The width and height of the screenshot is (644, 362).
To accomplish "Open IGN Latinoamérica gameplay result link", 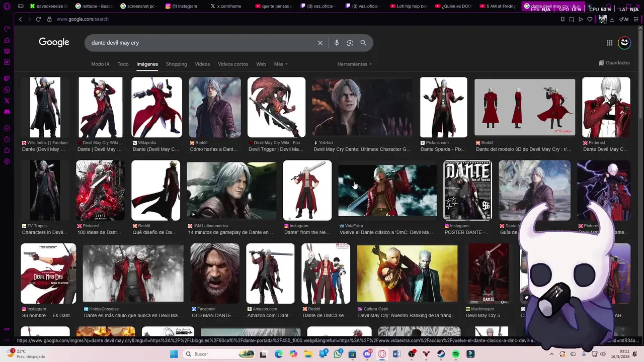I will [x=231, y=232].
